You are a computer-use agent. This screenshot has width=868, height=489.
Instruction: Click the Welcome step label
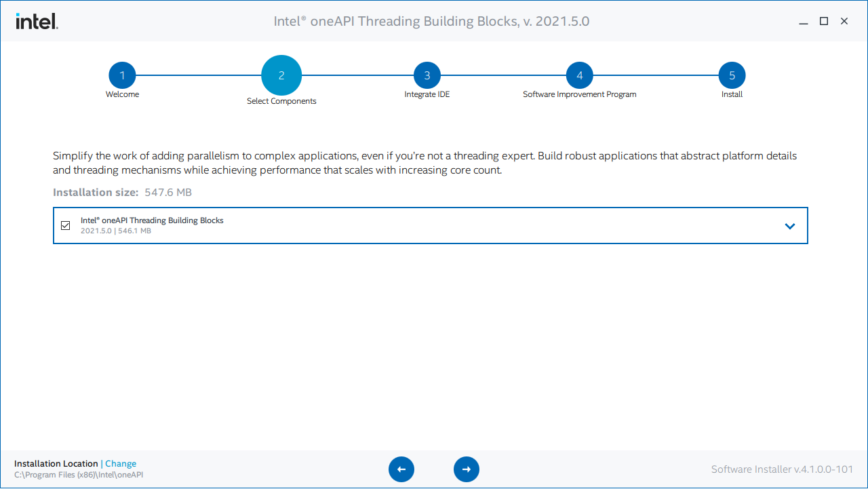coord(122,94)
